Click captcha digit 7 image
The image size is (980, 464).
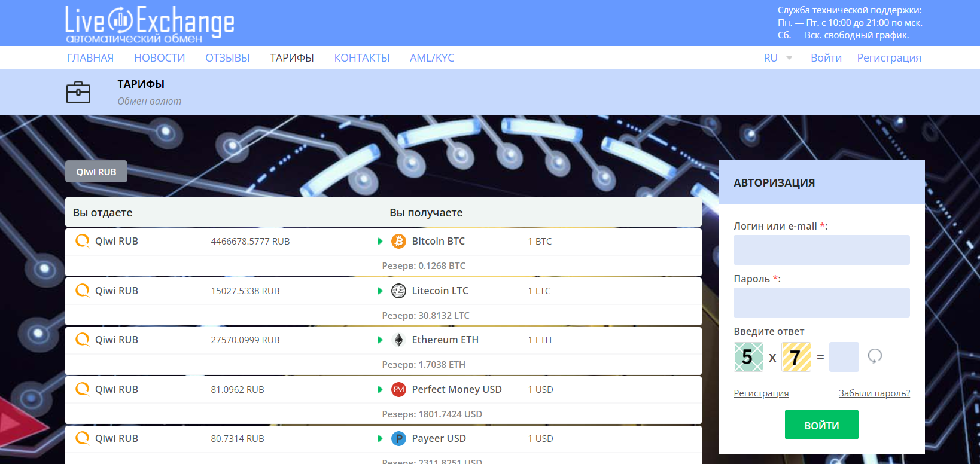[x=796, y=357]
